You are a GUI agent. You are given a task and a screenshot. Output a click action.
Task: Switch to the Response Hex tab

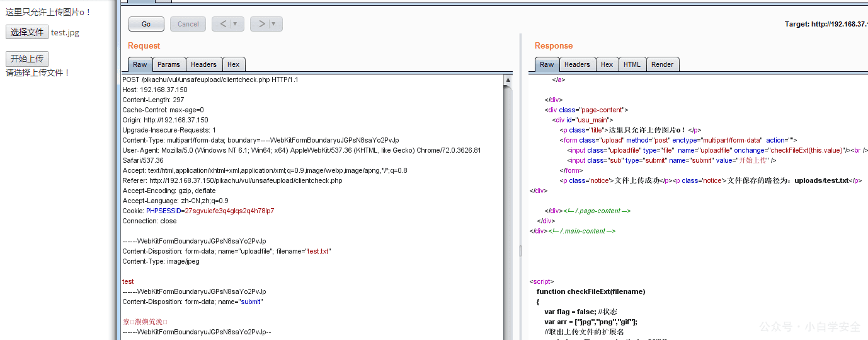click(607, 64)
